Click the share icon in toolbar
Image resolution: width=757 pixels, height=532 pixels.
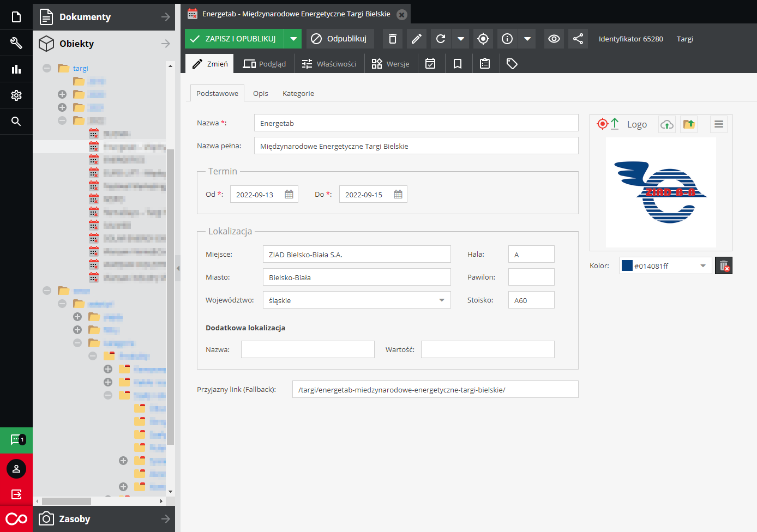click(x=578, y=39)
